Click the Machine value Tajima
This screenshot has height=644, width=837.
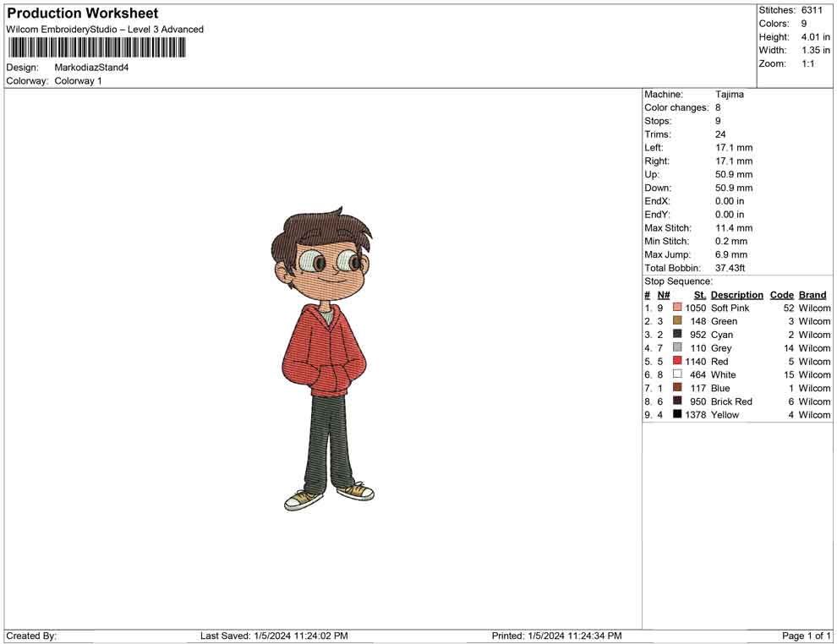click(729, 95)
